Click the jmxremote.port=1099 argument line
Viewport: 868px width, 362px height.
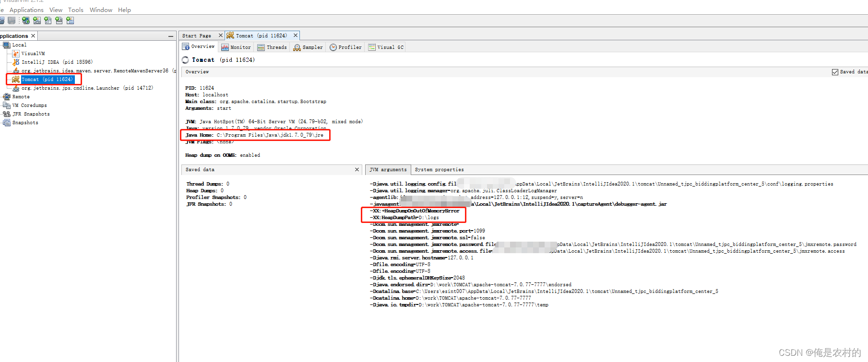pos(427,231)
